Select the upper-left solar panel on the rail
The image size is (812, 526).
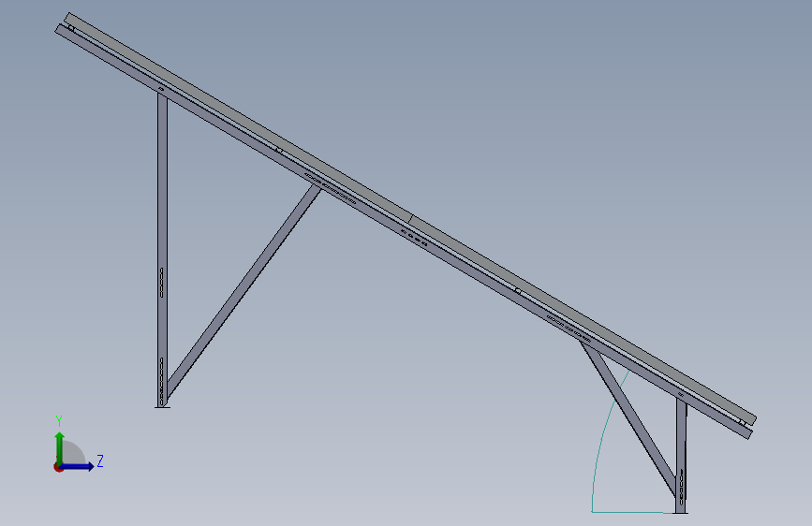click(238, 116)
